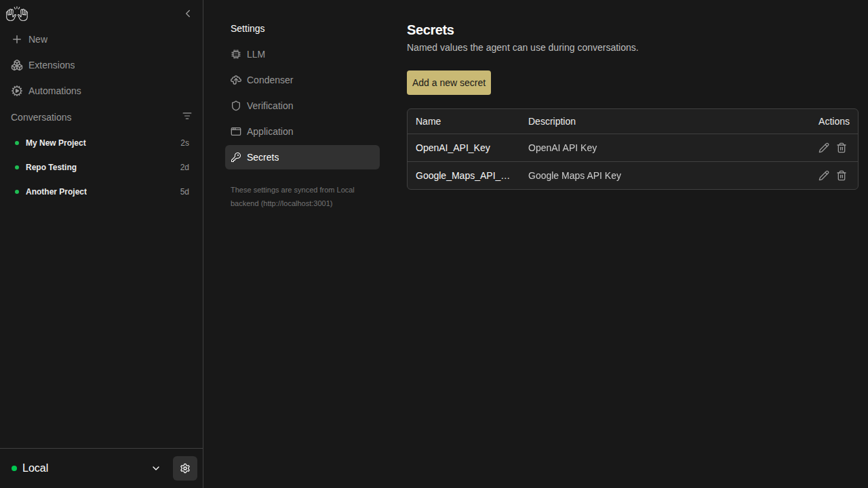This screenshot has width=868, height=488.
Task: Click the Description column header
Action: [x=552, y=121]
